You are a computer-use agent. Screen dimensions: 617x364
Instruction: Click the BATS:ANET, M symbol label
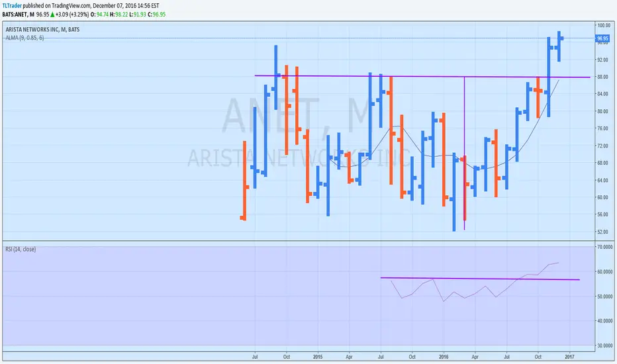pyautogui.click(x=18, y=14)
